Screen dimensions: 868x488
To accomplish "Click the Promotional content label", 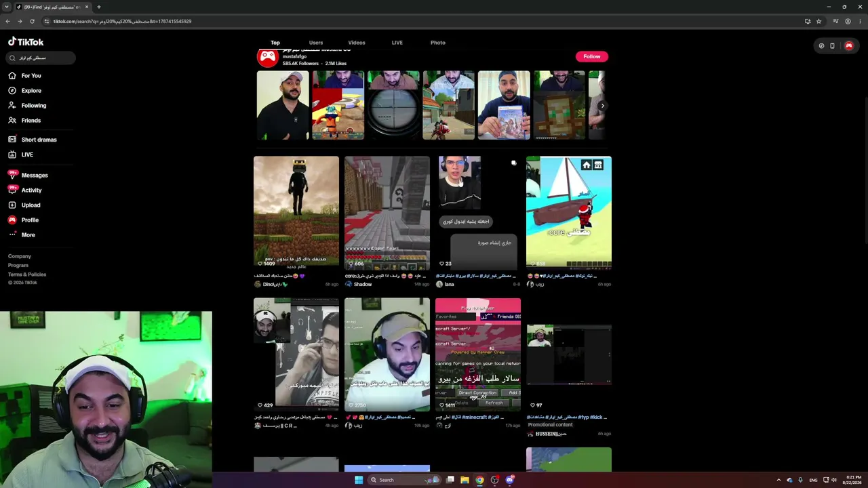I will pos(551,425).
